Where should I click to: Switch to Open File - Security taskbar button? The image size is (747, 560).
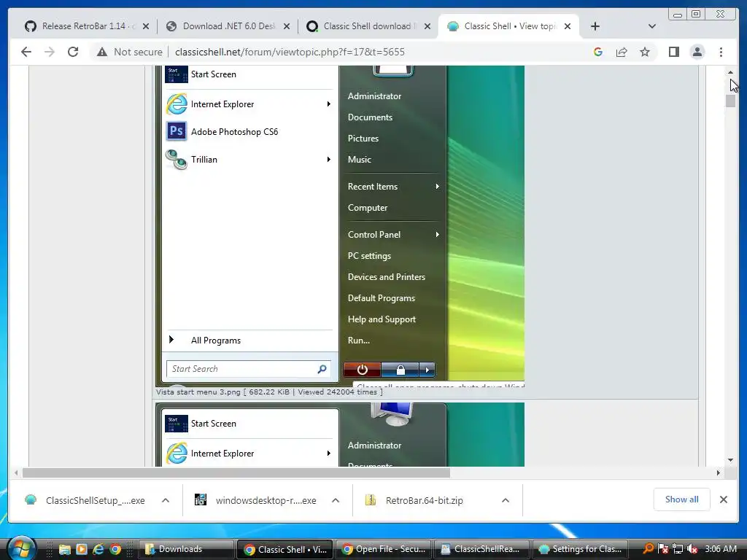click(384, 550)
